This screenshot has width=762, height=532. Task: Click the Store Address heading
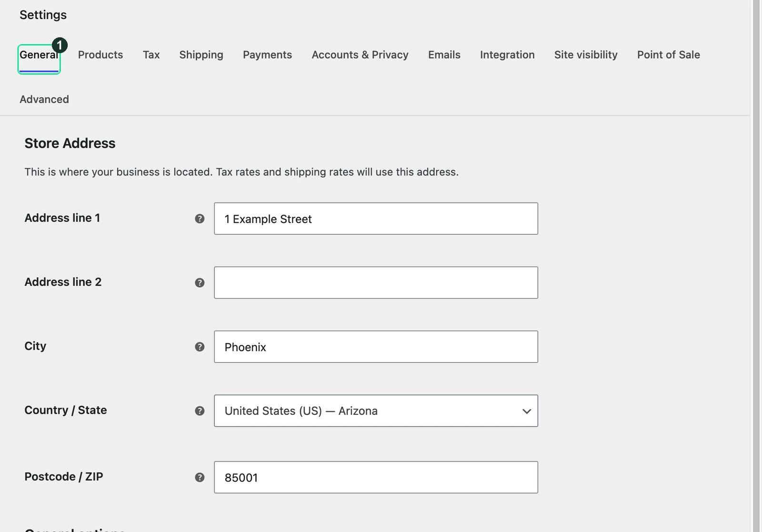70,143
